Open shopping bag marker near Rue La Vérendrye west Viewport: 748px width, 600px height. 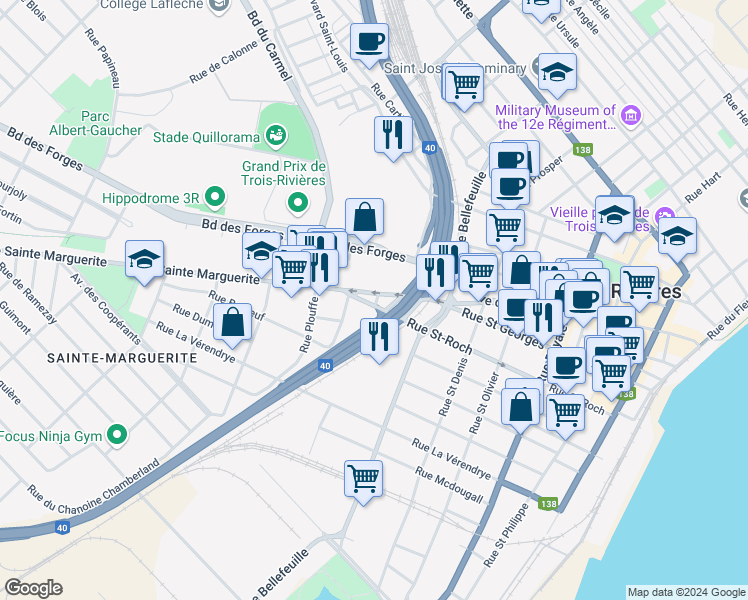232,322
